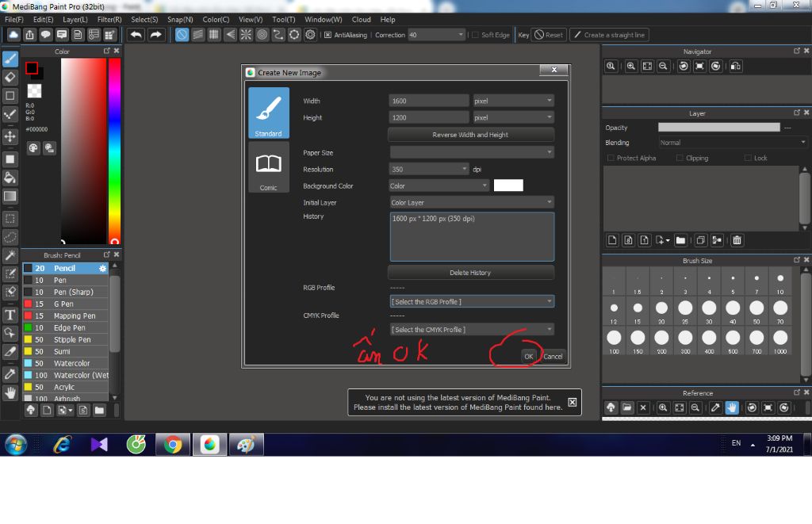Click the cloud icon in top toolbar

(13, 35)
